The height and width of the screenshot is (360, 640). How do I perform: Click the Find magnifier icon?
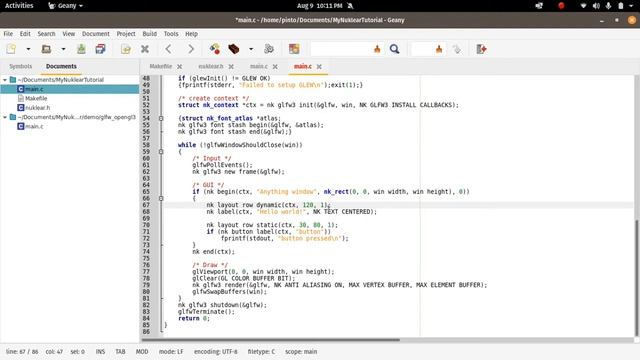(x=394, y=49)
